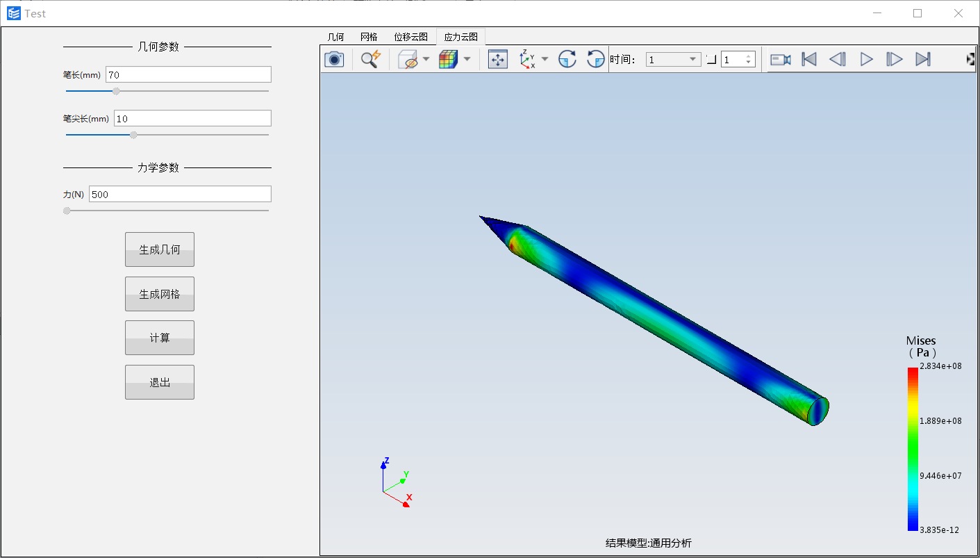
Task: Select the section clip box icon
Action: click(409, 60)
